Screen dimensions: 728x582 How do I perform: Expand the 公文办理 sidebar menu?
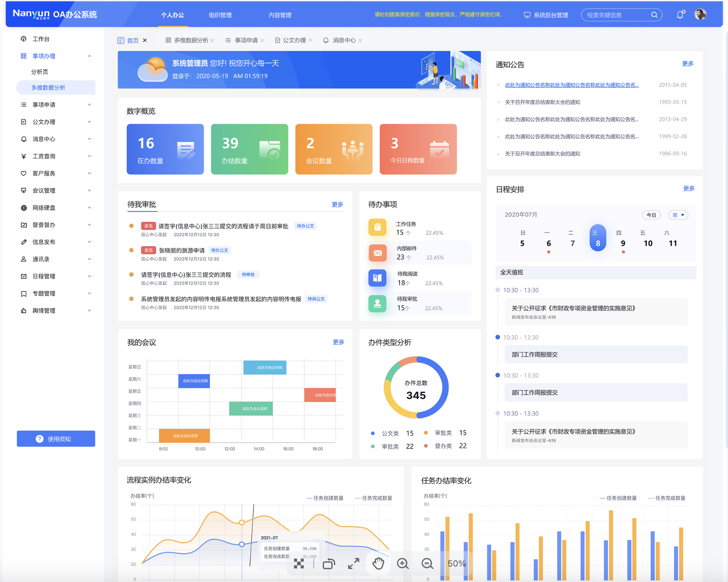click(x=89, y=122)
